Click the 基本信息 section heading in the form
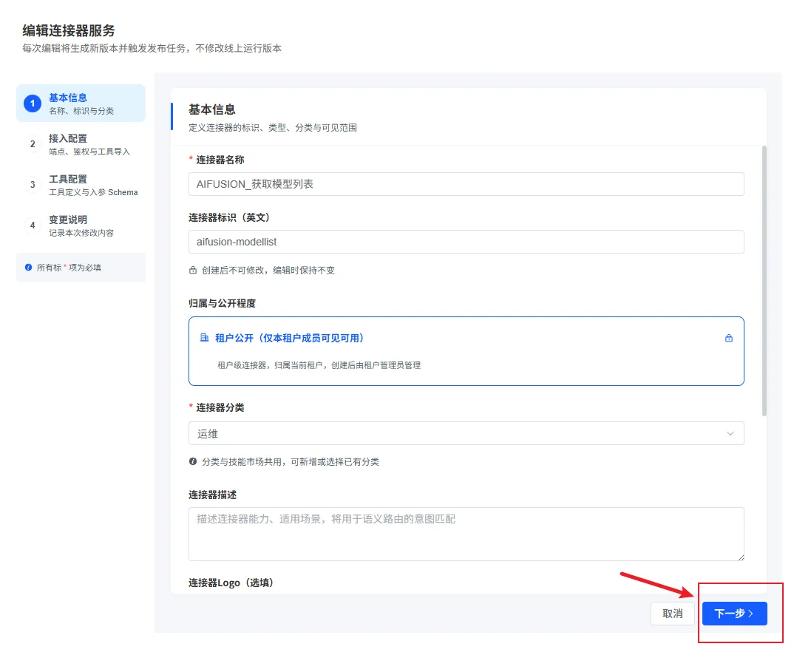This screenshot has width=794, height=672. point(212,109)
